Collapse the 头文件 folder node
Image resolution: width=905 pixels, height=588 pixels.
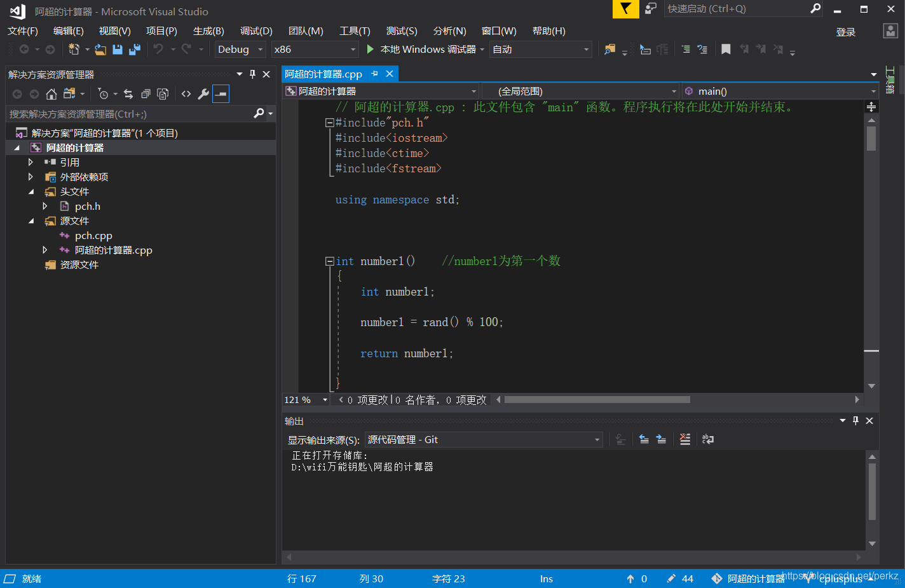pyautogui.click(x=31, y=191)
